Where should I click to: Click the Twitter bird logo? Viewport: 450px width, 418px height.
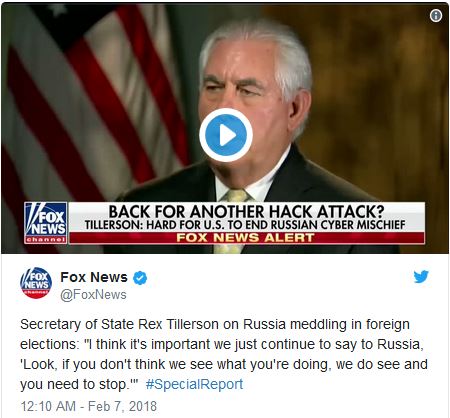(421, 277)
